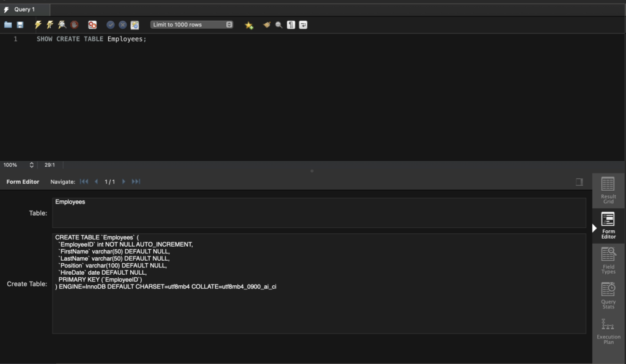The width and height of the screenshot is (626, 364).
Task: Change the 100% zoom level stepper
Action: click(31, 165)
